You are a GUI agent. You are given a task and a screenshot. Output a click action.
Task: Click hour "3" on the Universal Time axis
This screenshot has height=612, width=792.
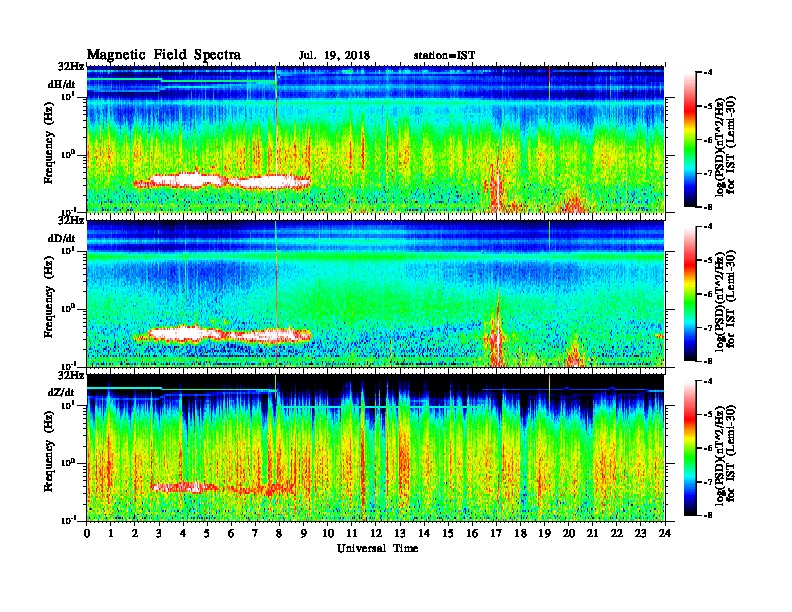point(159,534)
